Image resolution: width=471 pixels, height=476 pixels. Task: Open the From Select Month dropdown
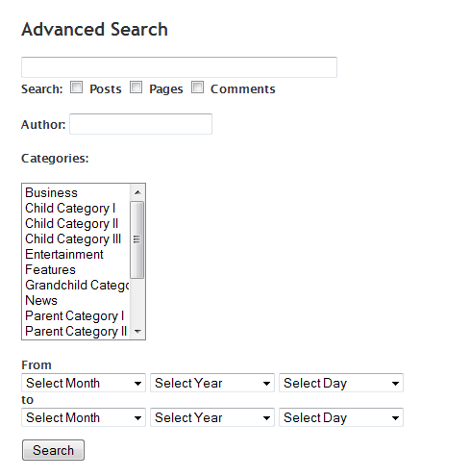(84, 383)
